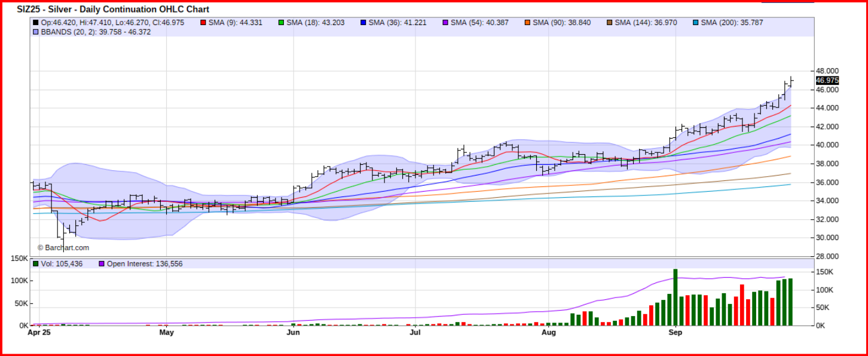Select the orange SMA (90) legend marker

pos(527,23)
